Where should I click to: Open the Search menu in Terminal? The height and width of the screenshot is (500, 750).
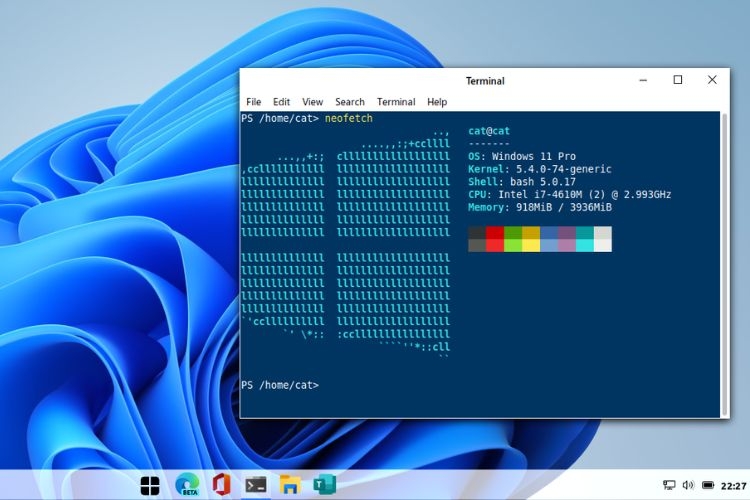pos(350,102)
